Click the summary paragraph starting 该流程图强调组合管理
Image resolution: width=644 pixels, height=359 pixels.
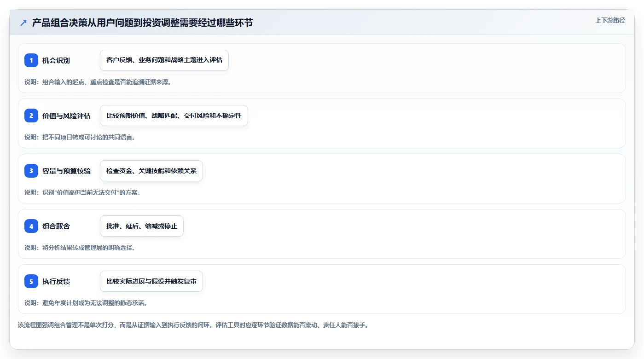tap(193, 325)
